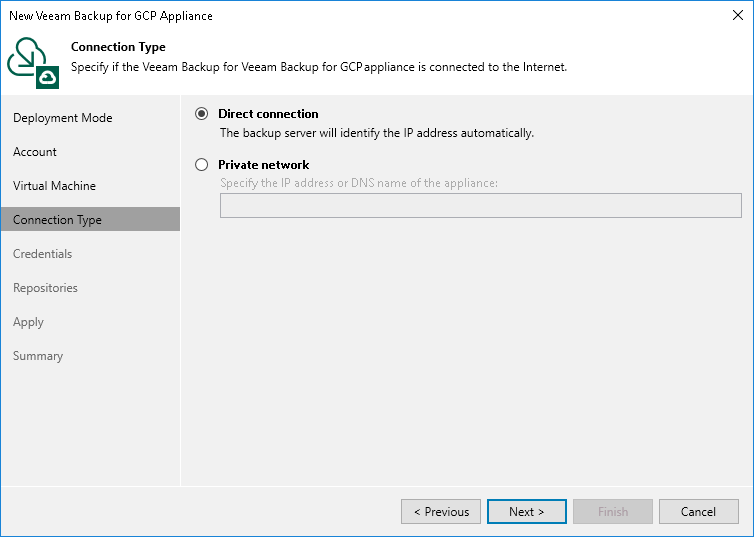Click the text 'The backup server will identify the IP address automatically.'
This screenshot has width=754, height=537.
point(377,133)
